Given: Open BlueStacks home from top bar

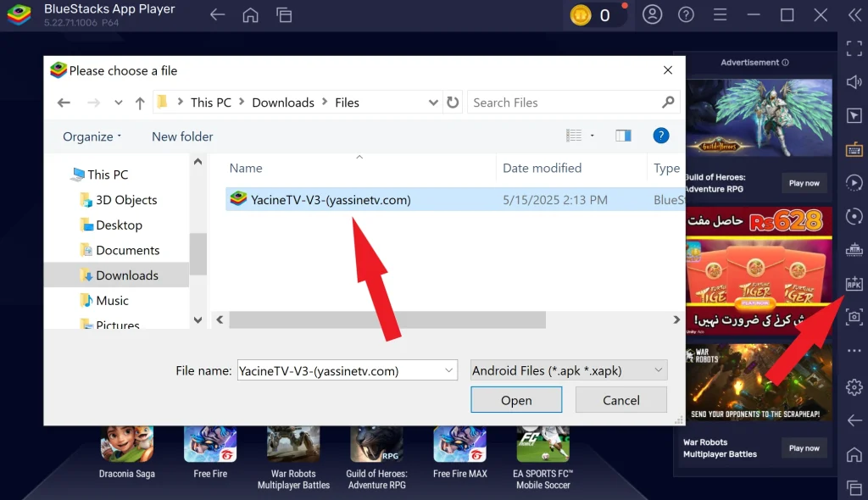Looking at the screenshot, I should [250, 15].
